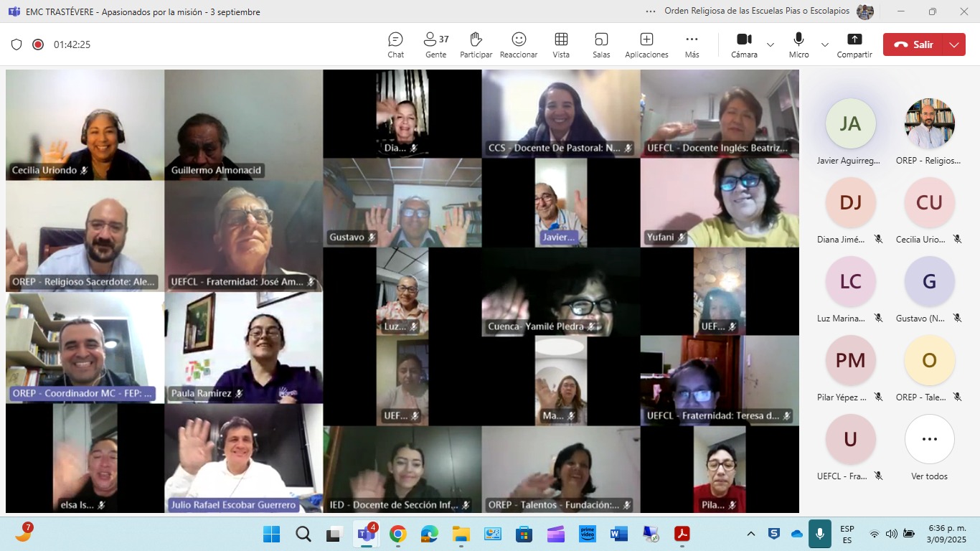Click the UEFCL - Docente Inglés: Beatriz label
This screenshot has width=980, height=551.
click(717, 149)
